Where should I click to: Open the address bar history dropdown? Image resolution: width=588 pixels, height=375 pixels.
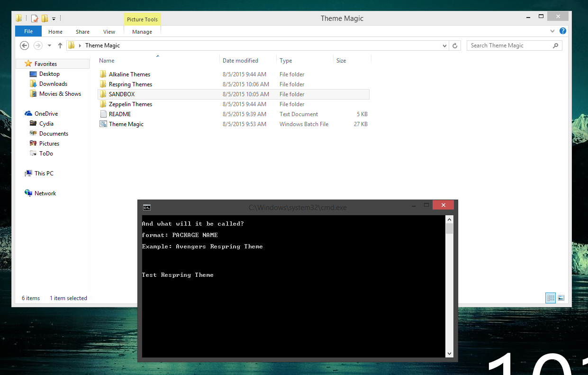[444, 46]
